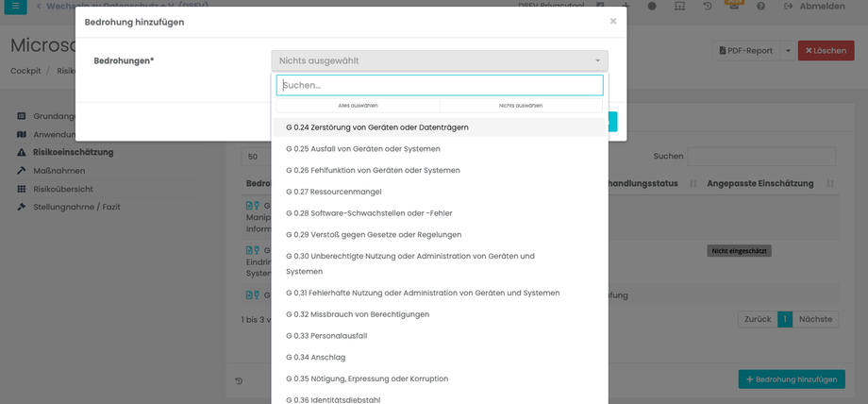Focus the Suchen... field in the dropdown
The width and height of the screenshot is (868, 404).
(440, 85)
